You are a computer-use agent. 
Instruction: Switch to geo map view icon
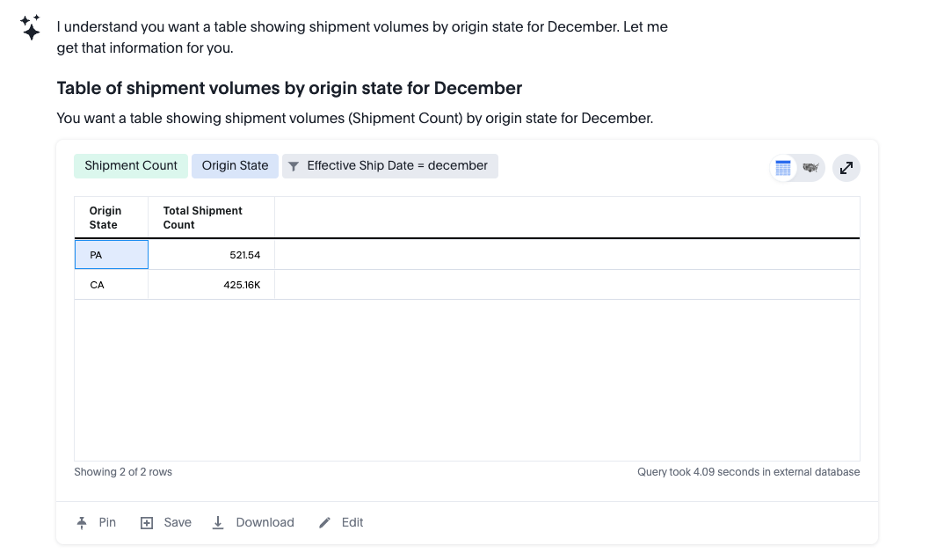click(x=810, y=168)
